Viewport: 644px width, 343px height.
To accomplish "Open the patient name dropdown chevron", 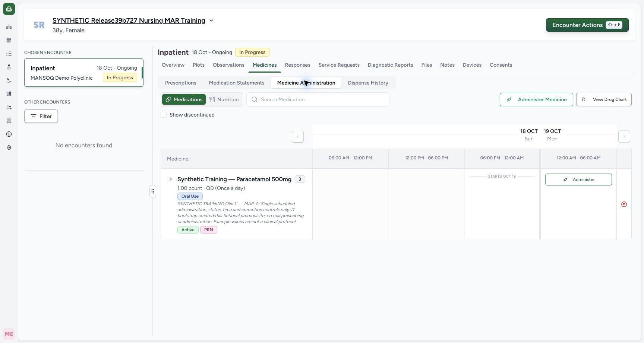I will click(x=211, y=20).
